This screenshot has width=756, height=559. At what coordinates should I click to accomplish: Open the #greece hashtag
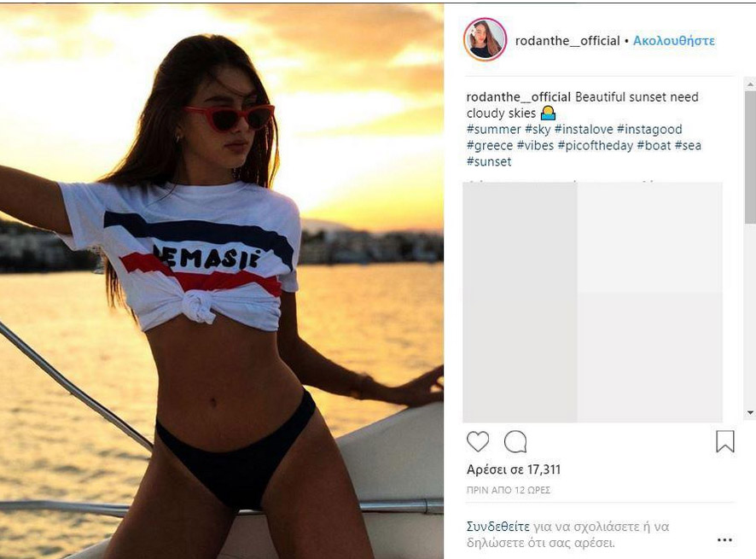(x=490, y=146)
